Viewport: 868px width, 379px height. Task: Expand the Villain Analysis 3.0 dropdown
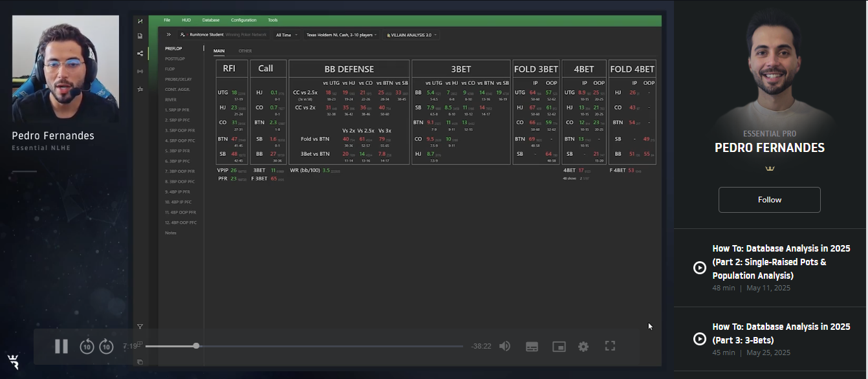pyautogui.click(x=412, y=35)
